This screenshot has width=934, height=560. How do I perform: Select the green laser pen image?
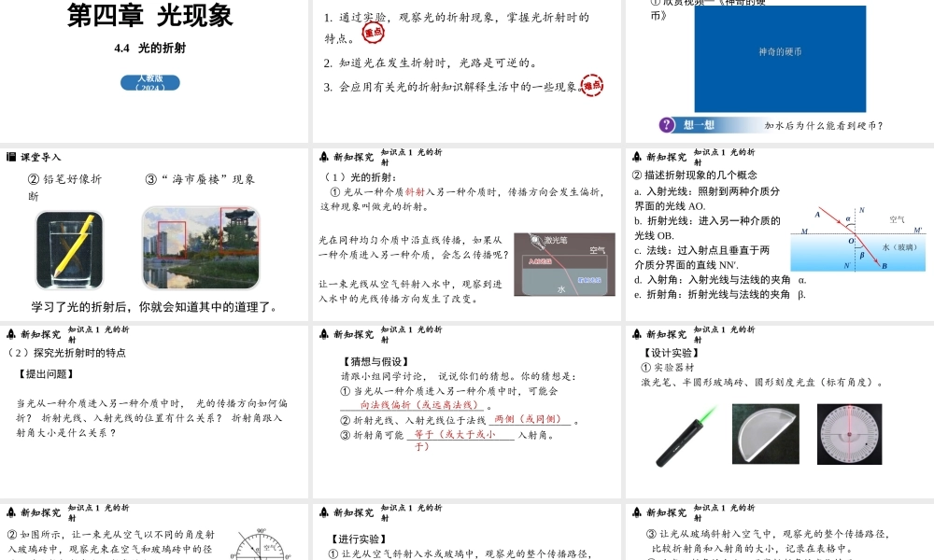pyautogui.click(x=686, y=435)
